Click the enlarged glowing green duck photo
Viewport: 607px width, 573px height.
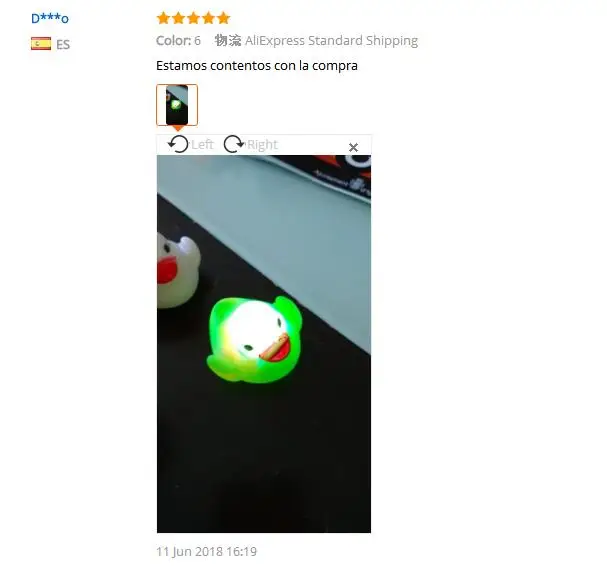pos(264,344)
